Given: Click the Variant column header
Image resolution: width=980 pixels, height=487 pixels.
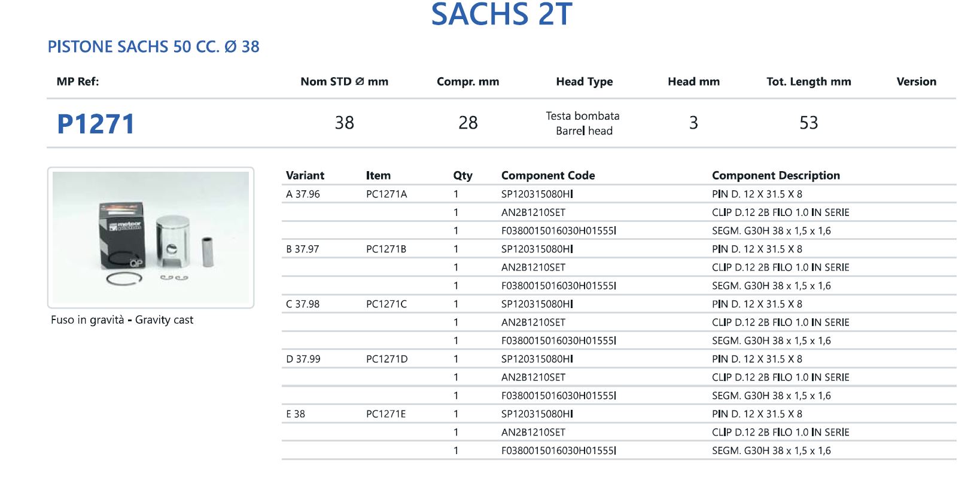Looking at the screenshot, I should [x=305, y=175].
